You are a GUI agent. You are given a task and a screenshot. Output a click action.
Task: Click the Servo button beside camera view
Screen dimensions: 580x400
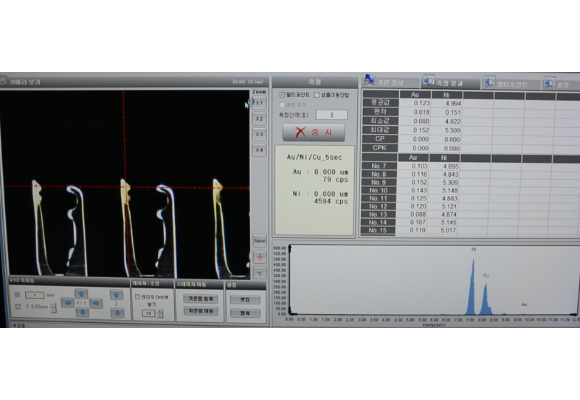click(x=260, y=241)
